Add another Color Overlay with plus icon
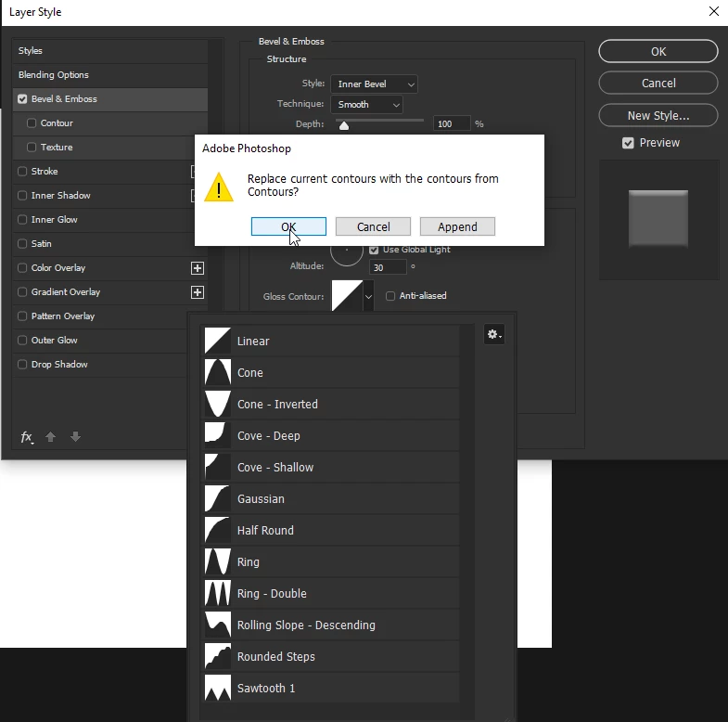The width and height of the screenshot is (728, 722). (x=198, y=268)
